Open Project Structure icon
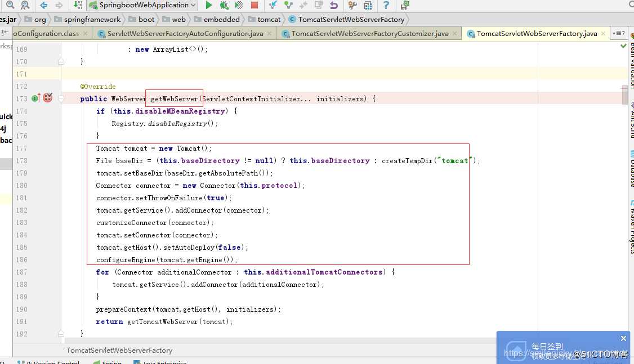The width and height of the screenshot is (634, 364). (368, 5)
